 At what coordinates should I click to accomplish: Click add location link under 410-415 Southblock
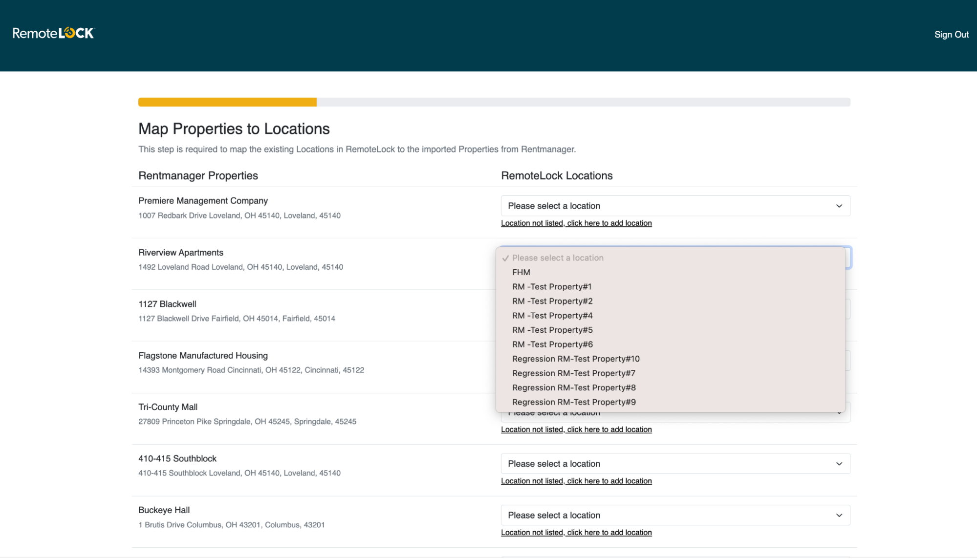[x=576, y=481]
